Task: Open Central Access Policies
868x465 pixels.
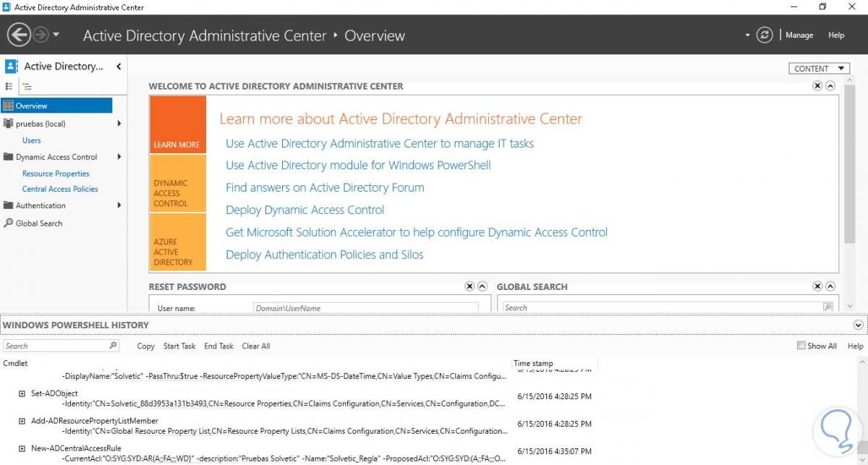Action: [60, 189]
